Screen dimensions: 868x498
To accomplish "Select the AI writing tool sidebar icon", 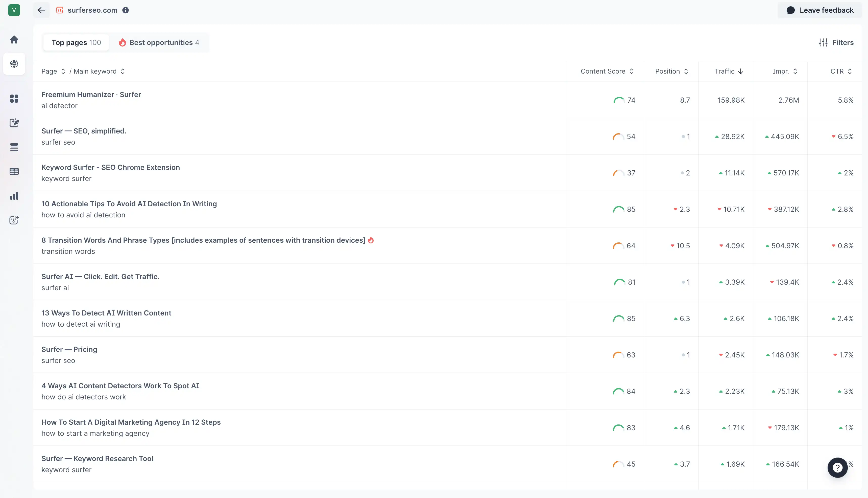I will 14,123.
